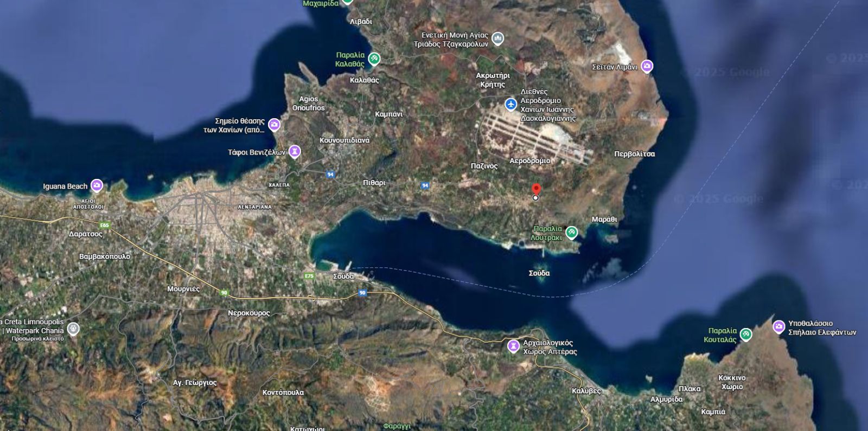Image resolution: width=868 pixels, height=431 pixels.
Task: Click the Σούδα island label in the bay
Action: pos(539,273)
